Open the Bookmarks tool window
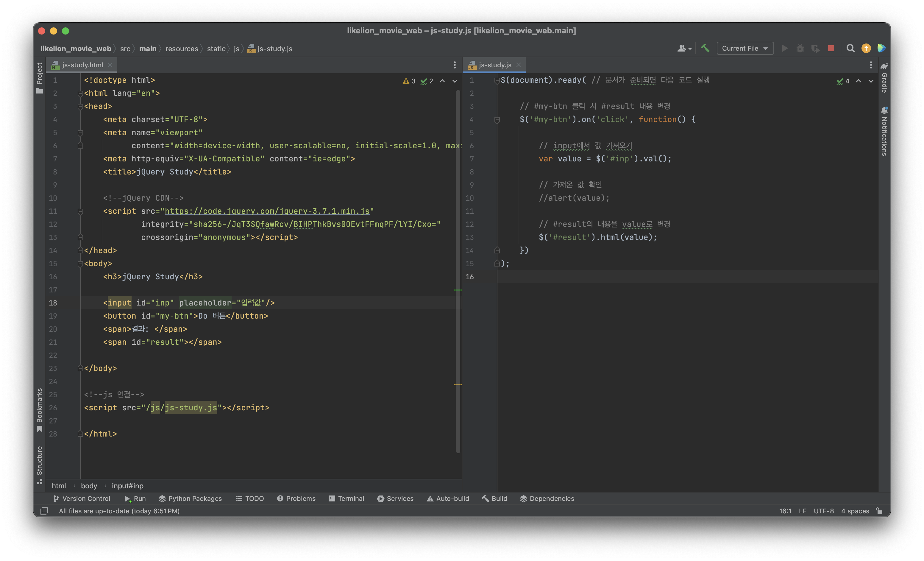The height and width of the screenshot is (561, 924). pyautogui.click(x=39, y=409)
